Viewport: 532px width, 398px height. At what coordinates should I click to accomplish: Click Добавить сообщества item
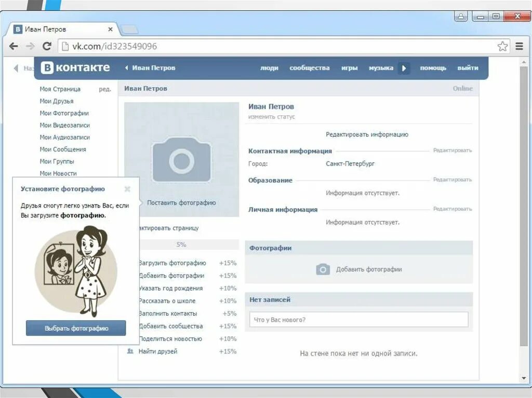tap(187, 326)
